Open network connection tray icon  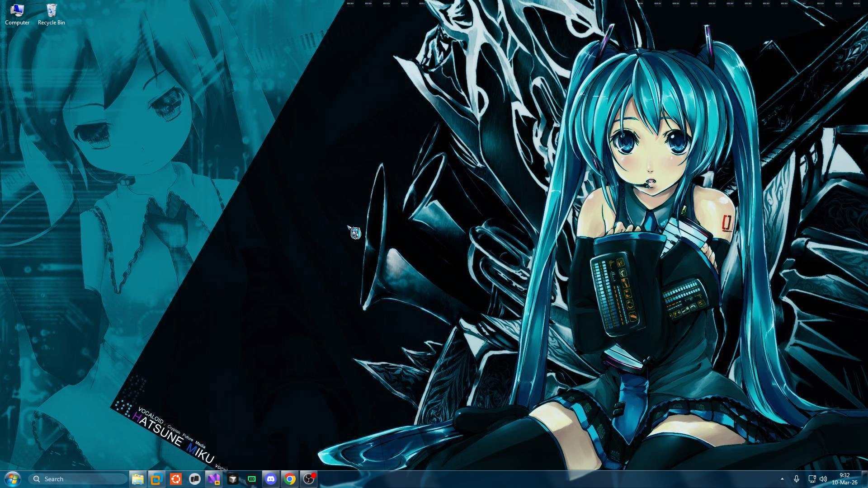812,479
